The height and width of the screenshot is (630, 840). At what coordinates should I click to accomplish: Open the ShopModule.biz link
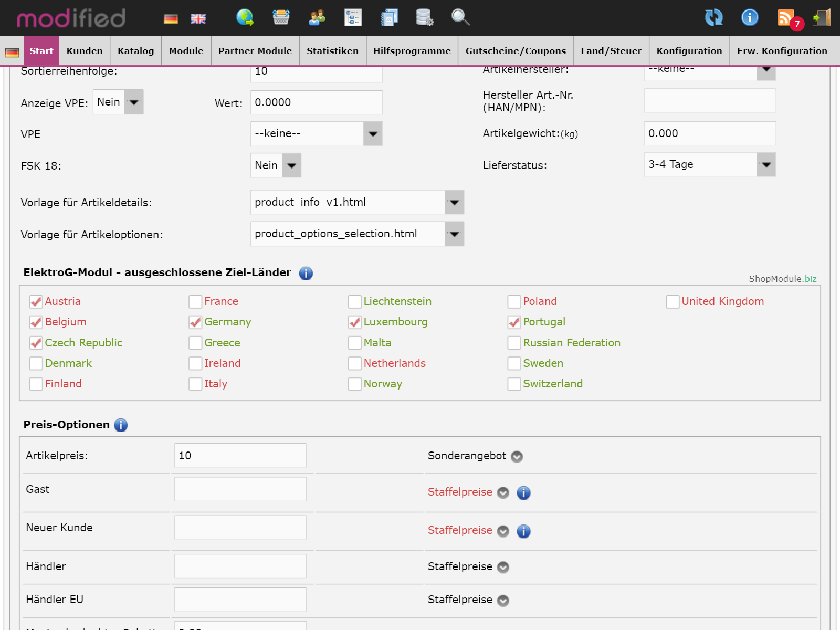click(782, 279)
